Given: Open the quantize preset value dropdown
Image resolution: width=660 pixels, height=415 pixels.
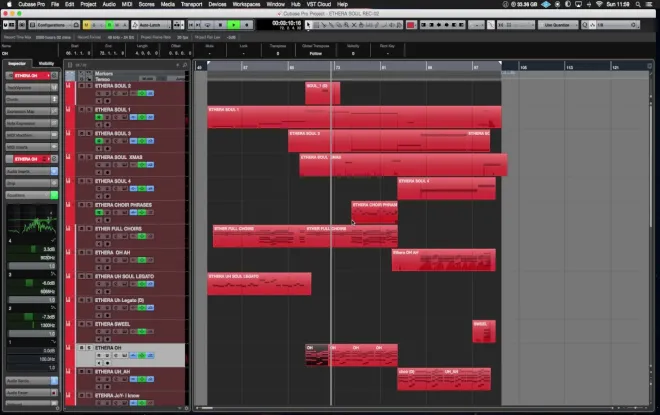Looking at the screenshot, I should click(x=615, y=25).
